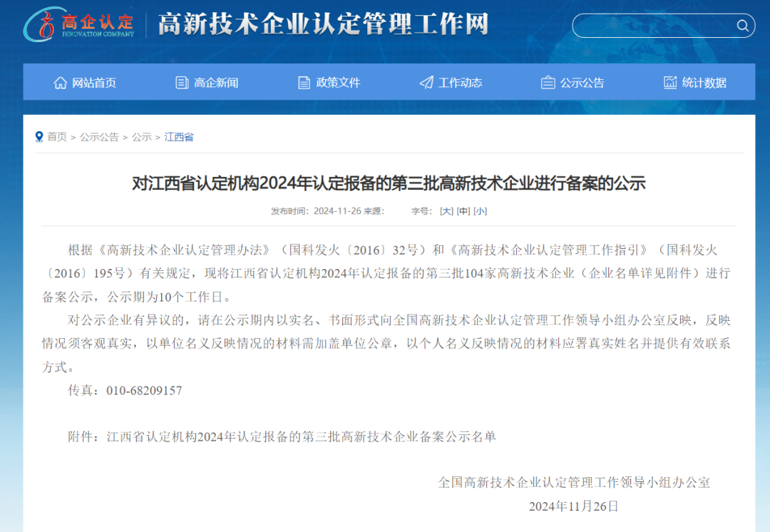Open the attachment 备案公示名单 link
The height and width of the screenshot is (532, 770).
(x=302, y=436)
